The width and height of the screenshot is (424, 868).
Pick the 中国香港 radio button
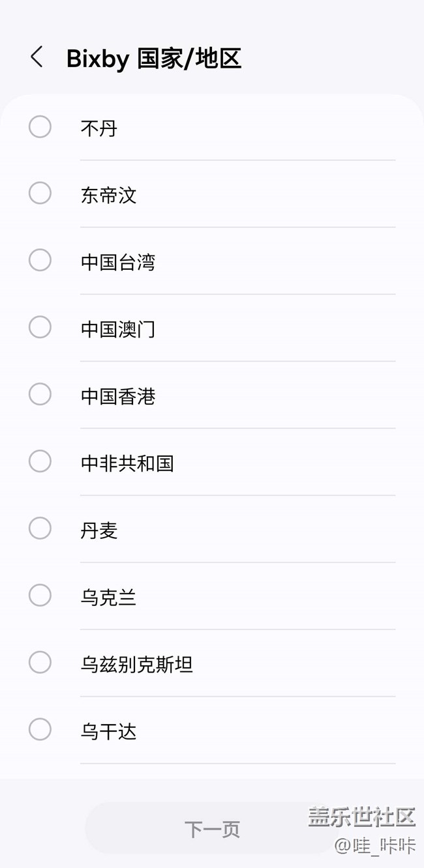(x=40, y=394)
